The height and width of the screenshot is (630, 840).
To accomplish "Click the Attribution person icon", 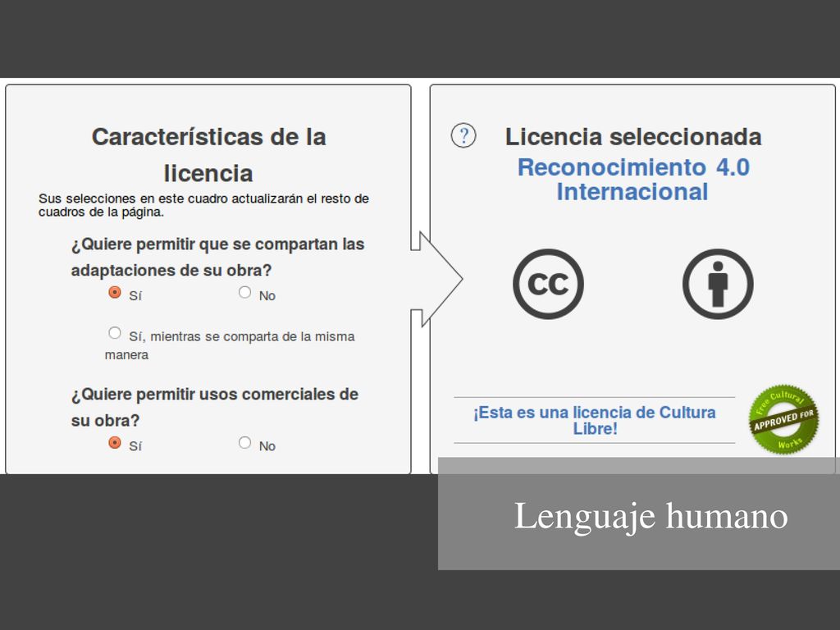I will tap(718, 284).
